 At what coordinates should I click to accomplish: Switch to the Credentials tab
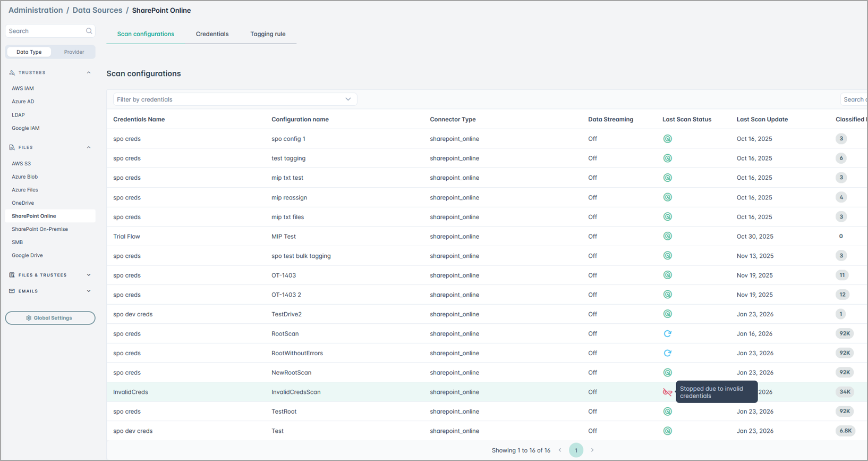212,34
